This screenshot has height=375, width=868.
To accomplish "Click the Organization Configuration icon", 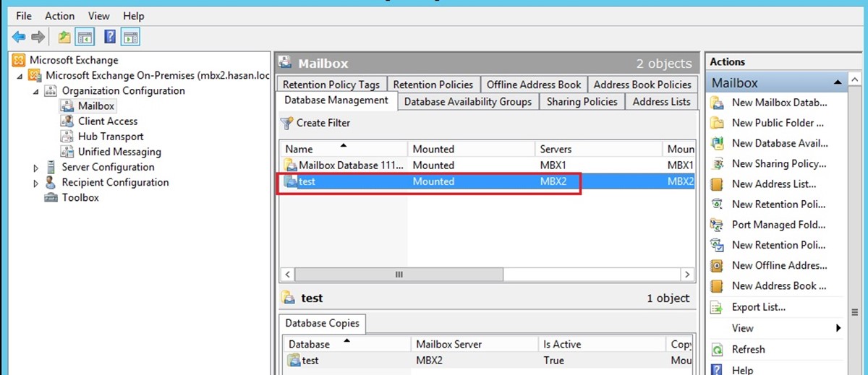I will [x=51, y=90].
